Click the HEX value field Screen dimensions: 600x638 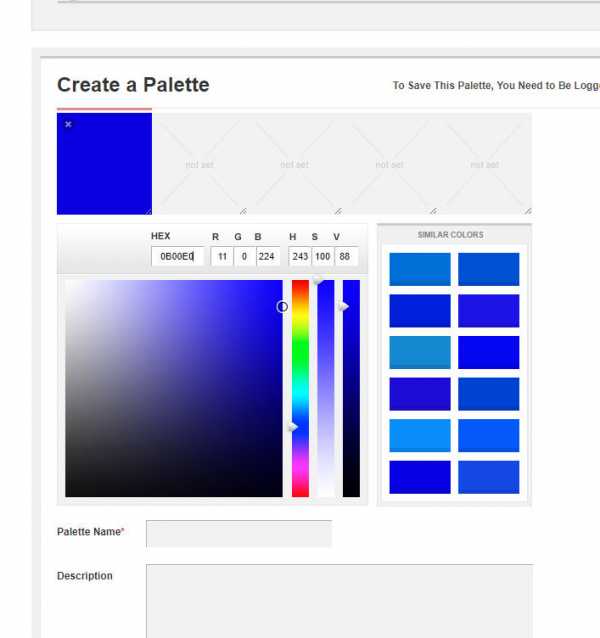177,256
